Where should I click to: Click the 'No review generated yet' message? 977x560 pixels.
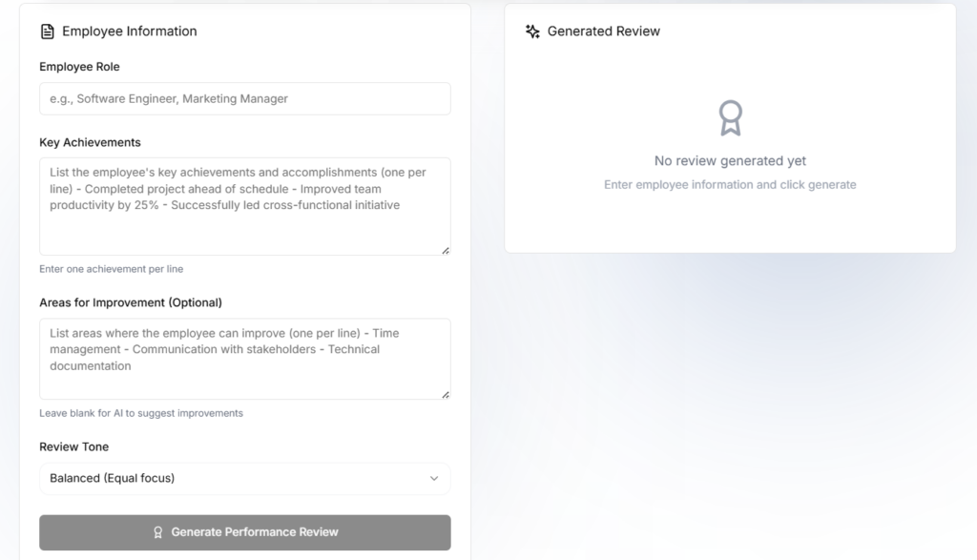tap(730, 161)
